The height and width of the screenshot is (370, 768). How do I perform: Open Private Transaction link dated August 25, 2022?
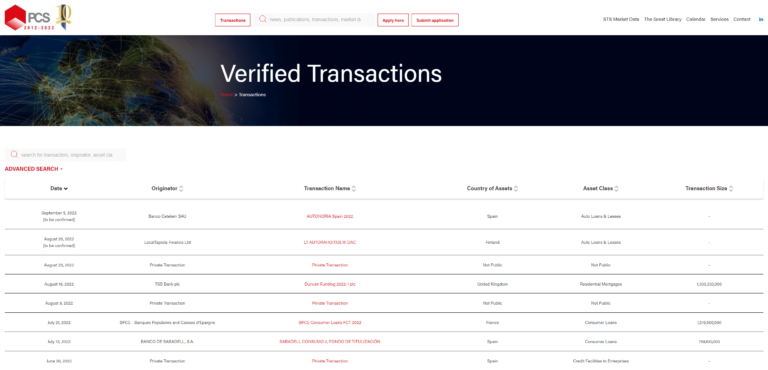pos(330,265)
